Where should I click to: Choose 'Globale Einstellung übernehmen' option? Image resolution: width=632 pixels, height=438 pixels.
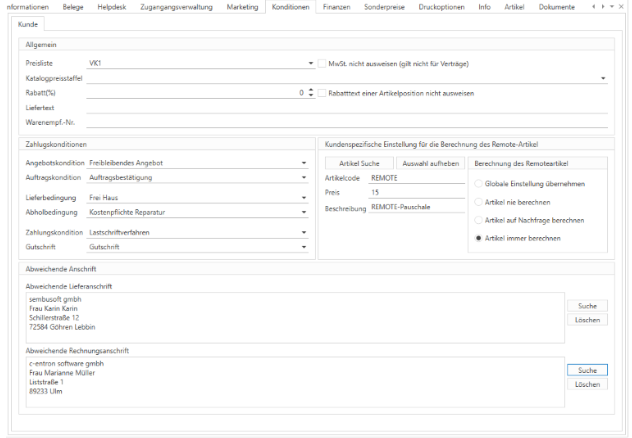point(477,184)
